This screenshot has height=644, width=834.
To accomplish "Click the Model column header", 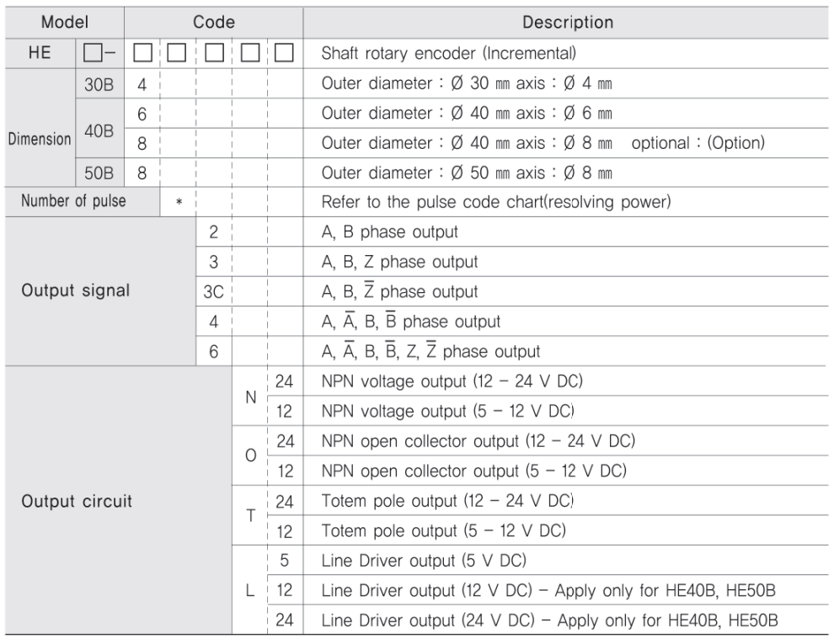I will pos(64,23).
